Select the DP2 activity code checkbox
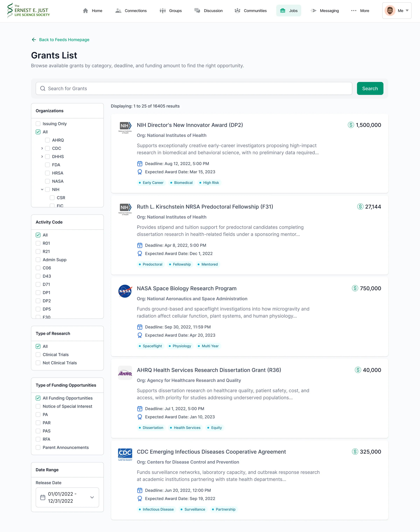 [x=38, y=301]
